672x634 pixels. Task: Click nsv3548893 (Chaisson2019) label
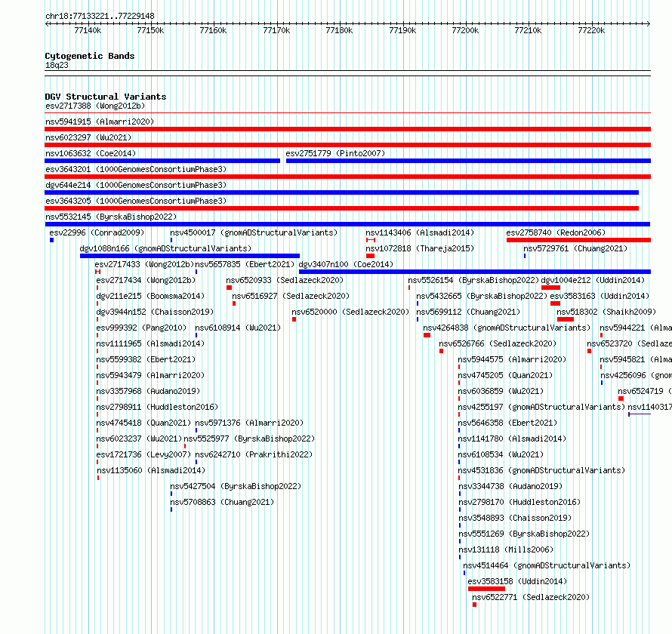point(515,518)
